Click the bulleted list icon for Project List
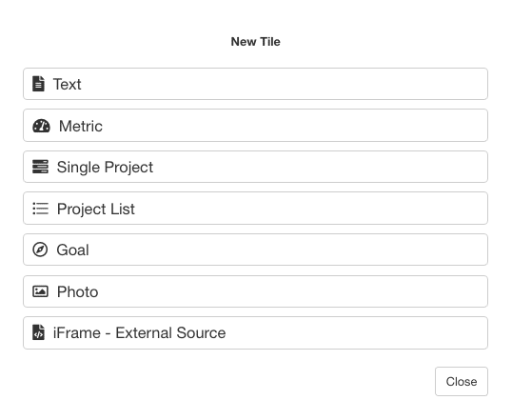 [x=40, y=209]
